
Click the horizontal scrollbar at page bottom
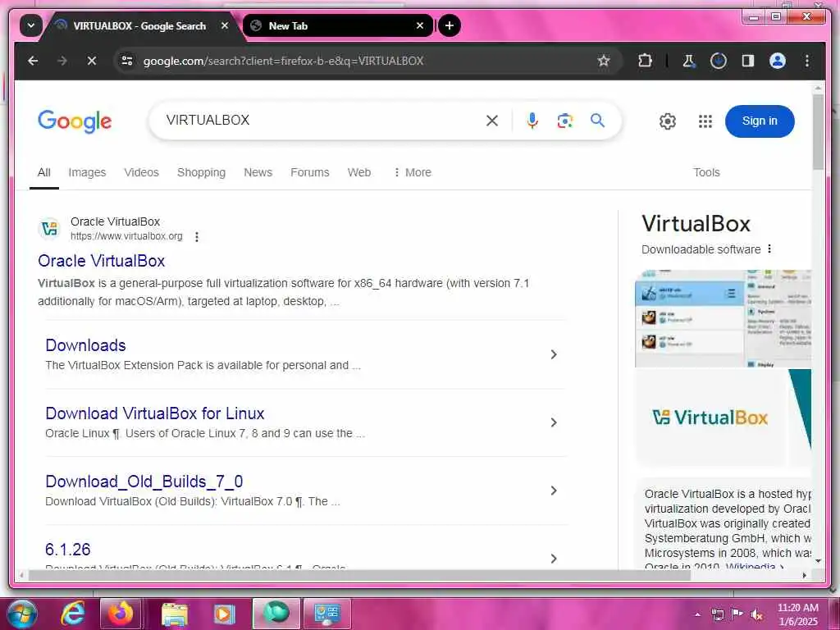359,576
